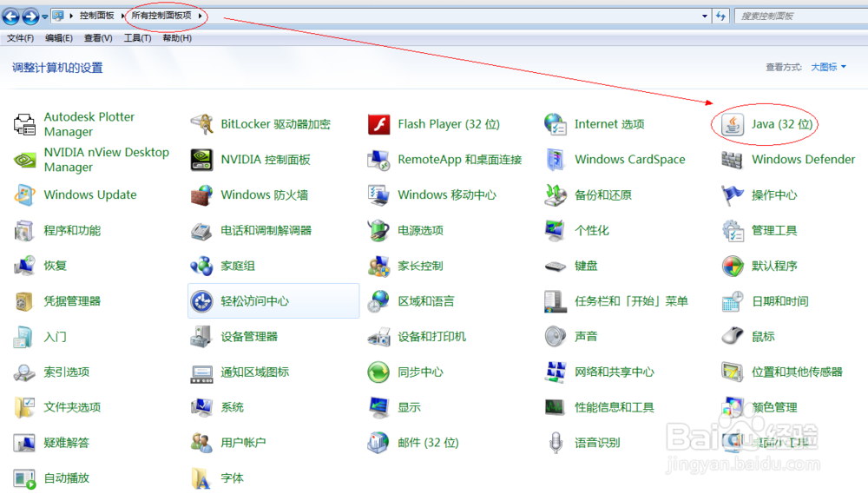The height and width of the screenshot is (494, 868).
Task: Expand the 查看方式 大图标 dropdown
Action: click(x=829, y=67)
